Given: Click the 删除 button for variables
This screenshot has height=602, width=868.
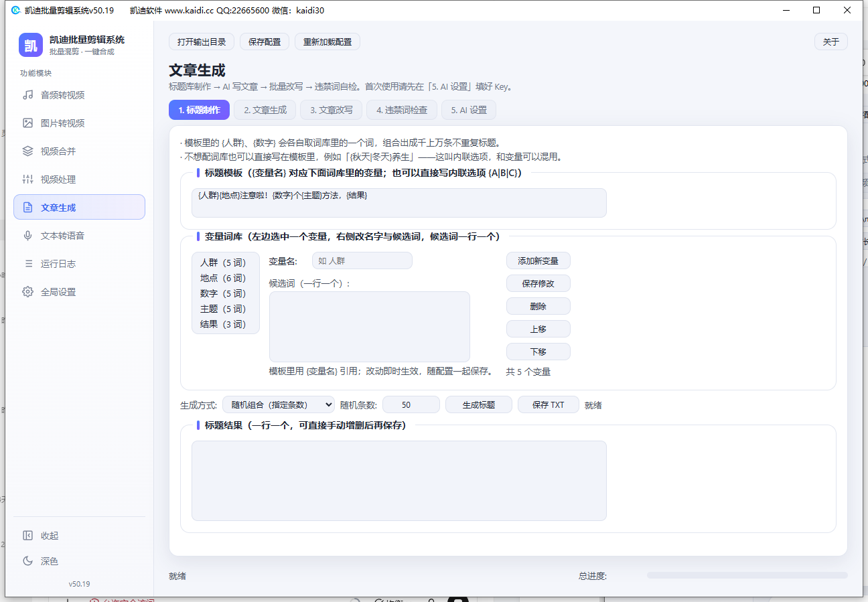Looking at the screenshot, I should 538,306.
